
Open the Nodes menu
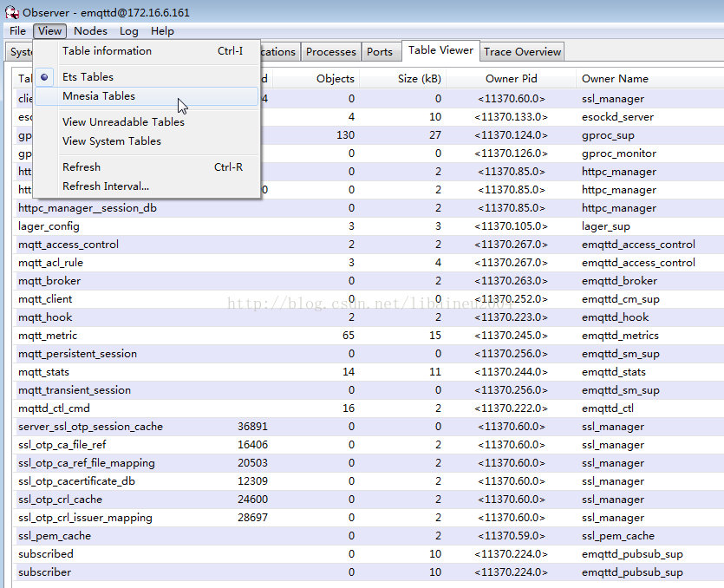click(90, 31)
